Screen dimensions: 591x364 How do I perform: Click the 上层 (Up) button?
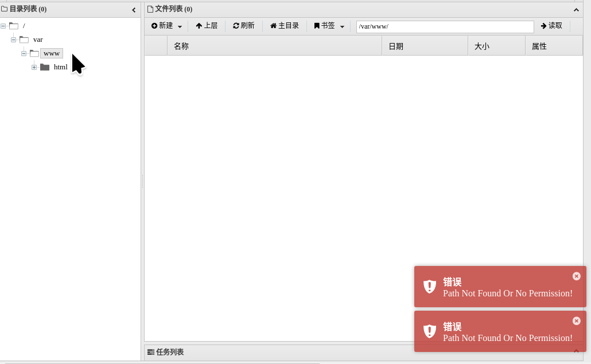coord(207,26)
